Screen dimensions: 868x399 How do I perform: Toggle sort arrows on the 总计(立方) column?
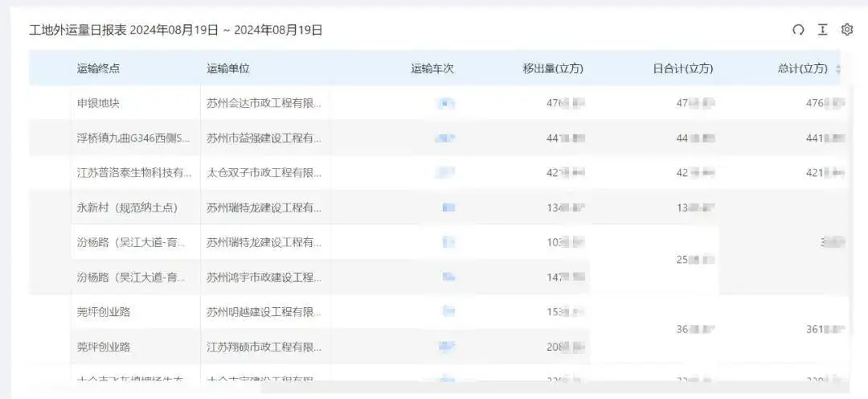tap(838, 69)
